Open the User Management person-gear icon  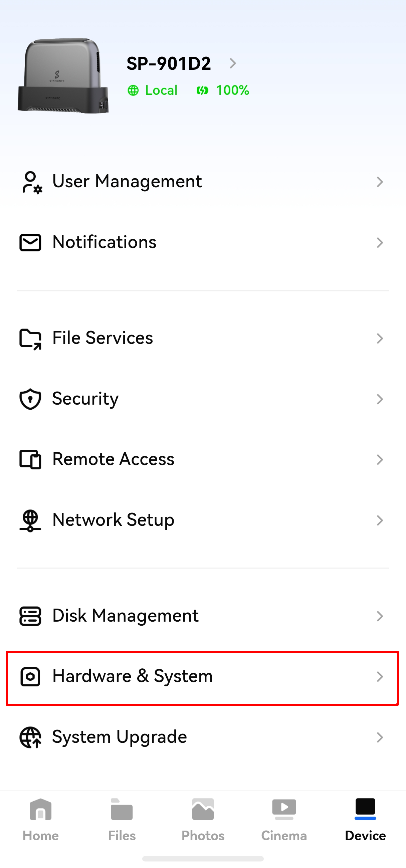tap(31, 182)
